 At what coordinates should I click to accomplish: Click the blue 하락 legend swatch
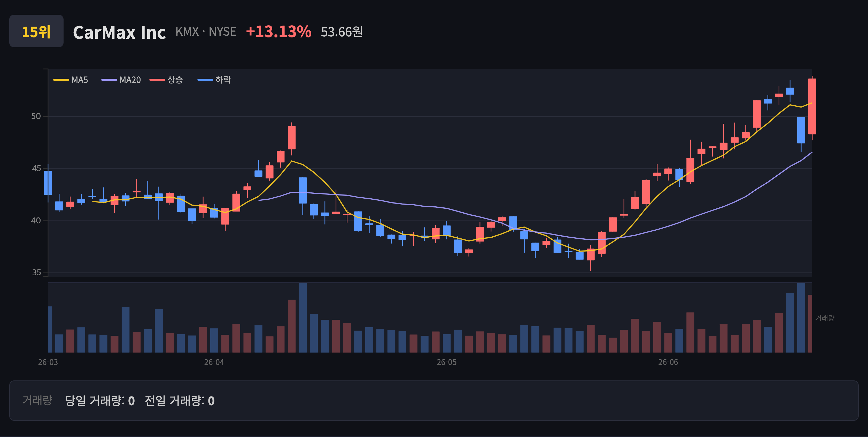coord(205,80)
